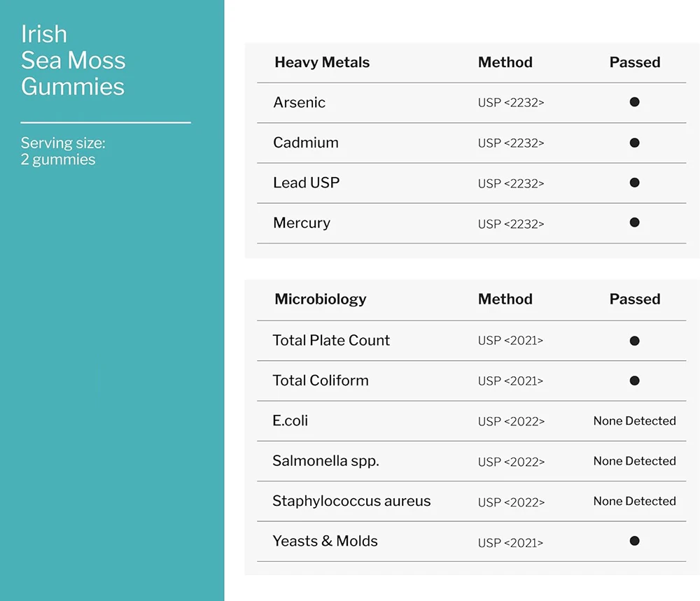This screenshot has width=700, height=601.
Task: Click the E.coli USP <2022> method
Action: (511, 421)
